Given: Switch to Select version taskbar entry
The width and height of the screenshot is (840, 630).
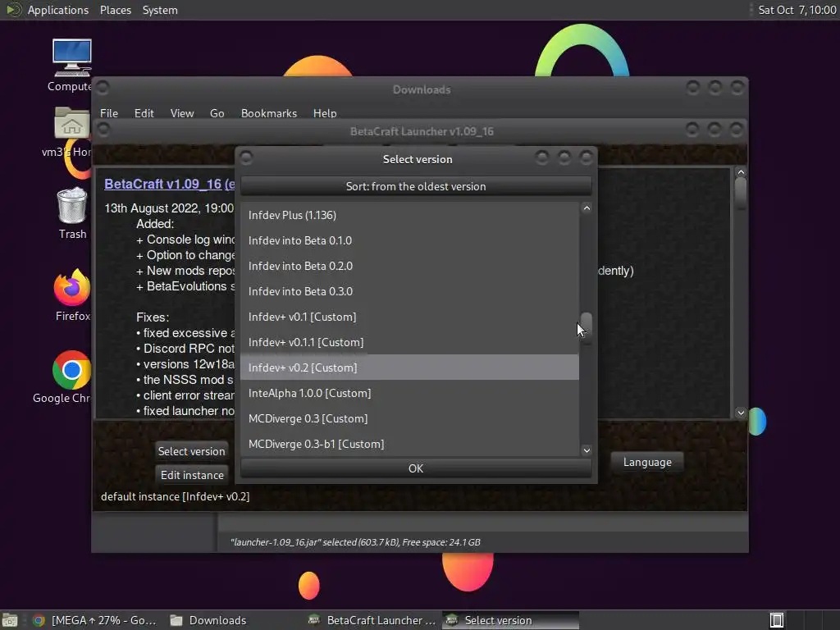Looking at the screenshot, I should (x=510, y=620).
